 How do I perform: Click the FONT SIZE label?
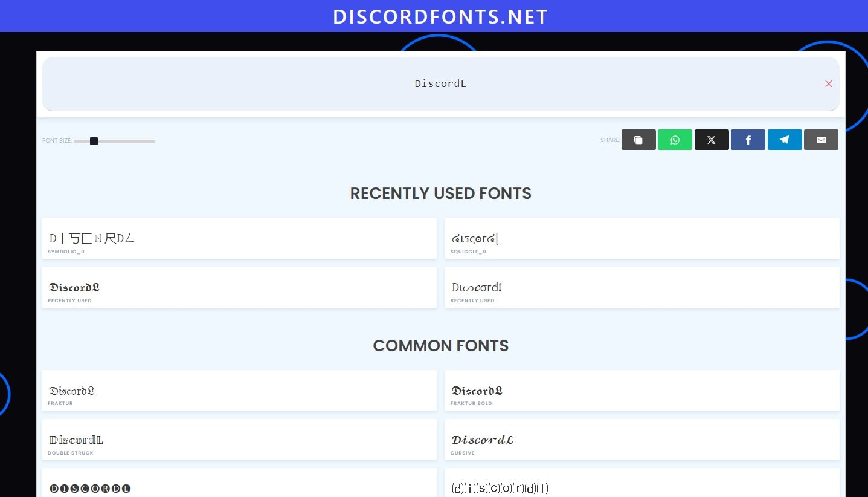pos(57,141)
